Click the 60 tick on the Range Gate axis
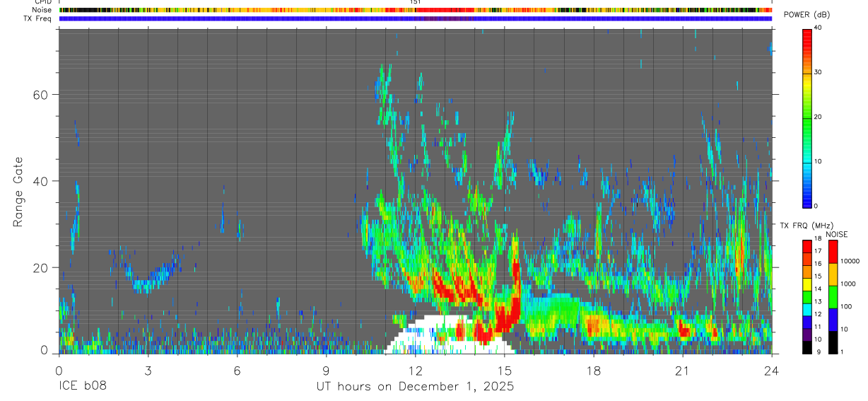 point(42,95)
